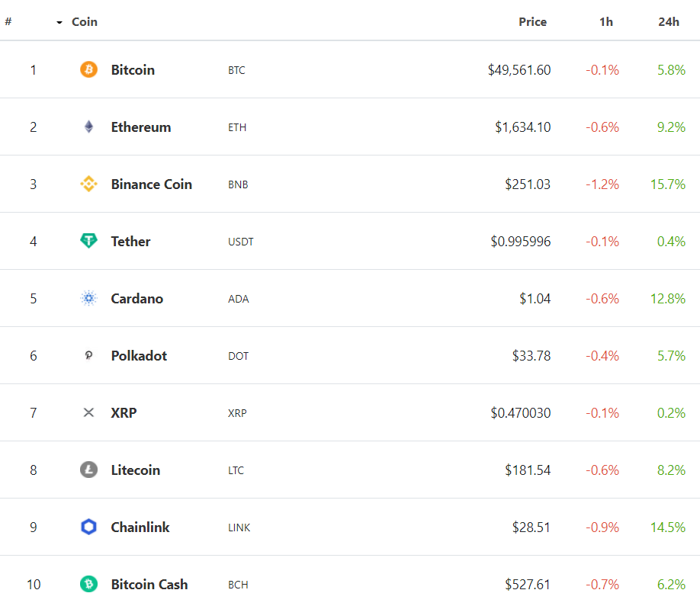The width and height of the screenshot is (700, 606).
Task: Open the Binance Coin name link
Action: pyautogui.click(x=151, y=184)
